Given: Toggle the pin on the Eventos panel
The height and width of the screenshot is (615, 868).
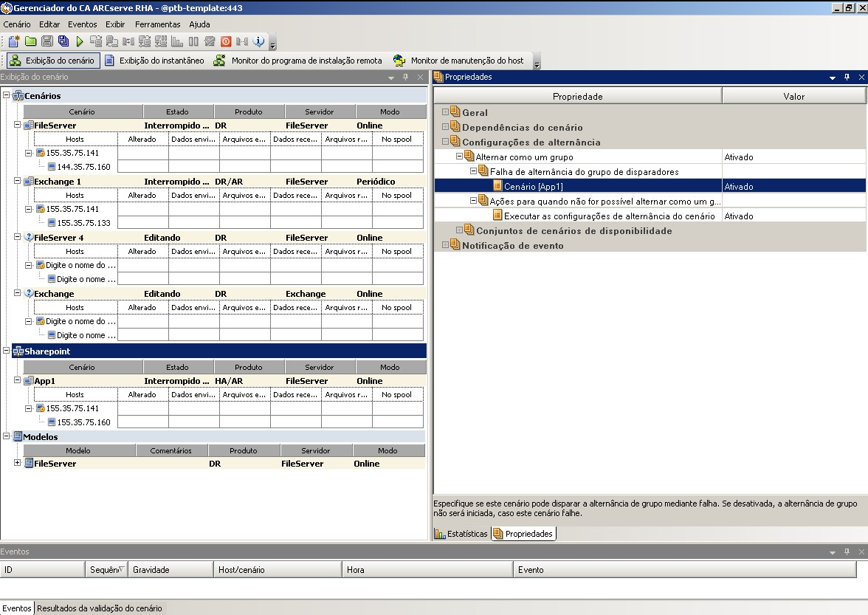Looking at the screenshot, I should (847, 552).
